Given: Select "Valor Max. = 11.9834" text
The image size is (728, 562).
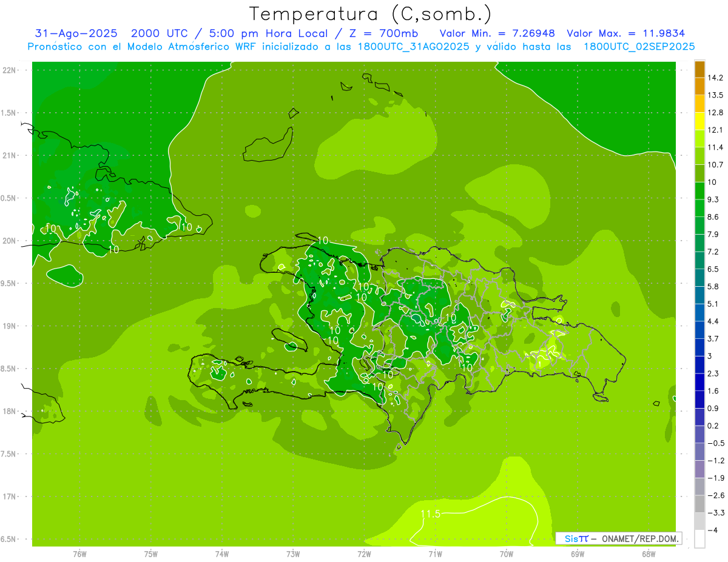Looking at the screenshot, I should pyautogui.click(x=626, y=33).
